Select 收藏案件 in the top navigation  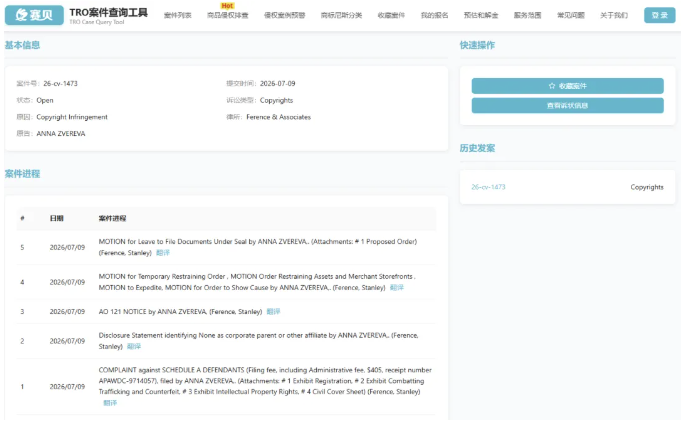391,15
